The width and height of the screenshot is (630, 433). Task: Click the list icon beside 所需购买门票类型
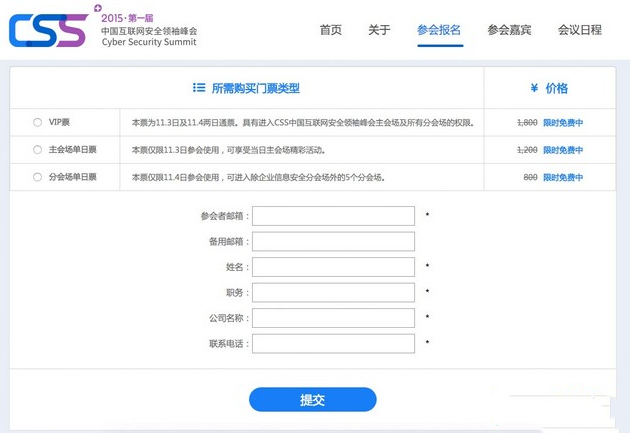(x=199, y=88)
